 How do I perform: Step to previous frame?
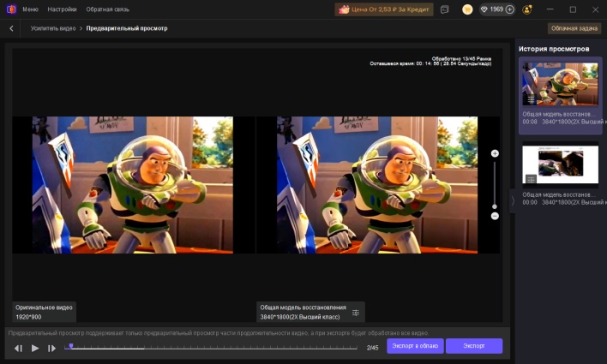tap(18, 348)
